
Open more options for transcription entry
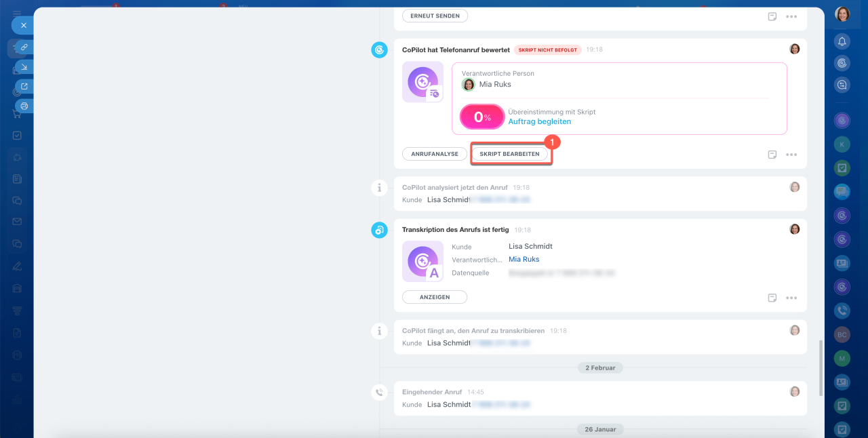[791, 298]
